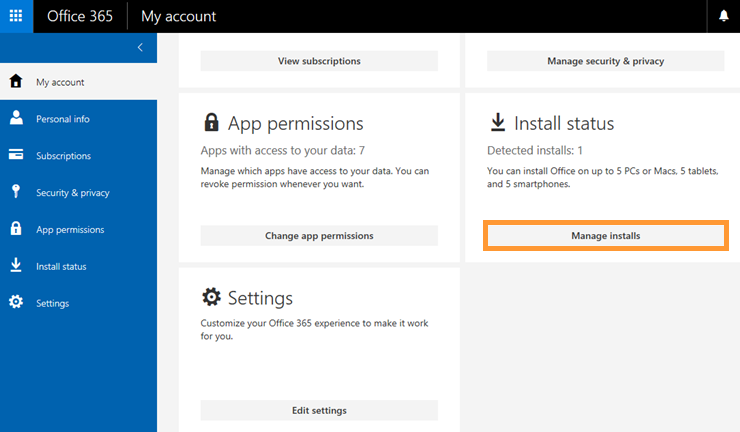The width and height of the screenshot is (740, 432).
Task: Open notifications bell icon
Action: [723, 16]
